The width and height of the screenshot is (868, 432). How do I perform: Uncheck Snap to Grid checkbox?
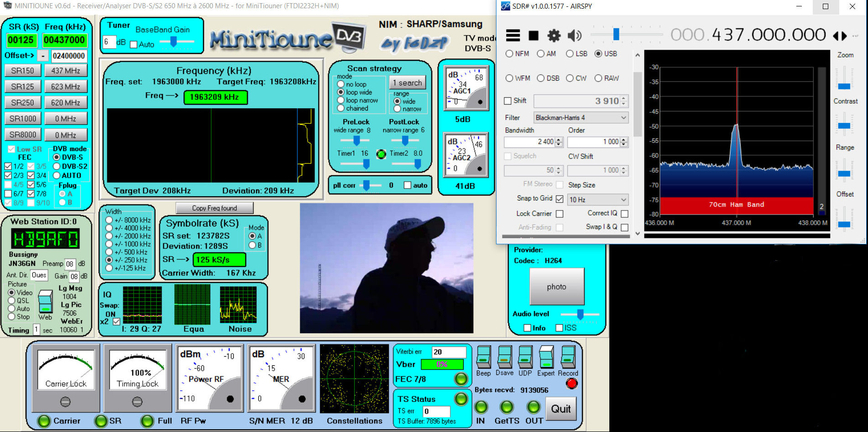click(x=559, y=199)
